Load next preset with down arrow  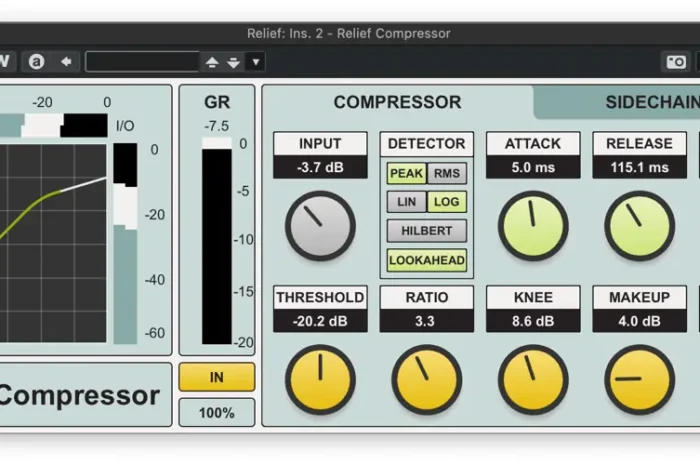click(233, 62)
